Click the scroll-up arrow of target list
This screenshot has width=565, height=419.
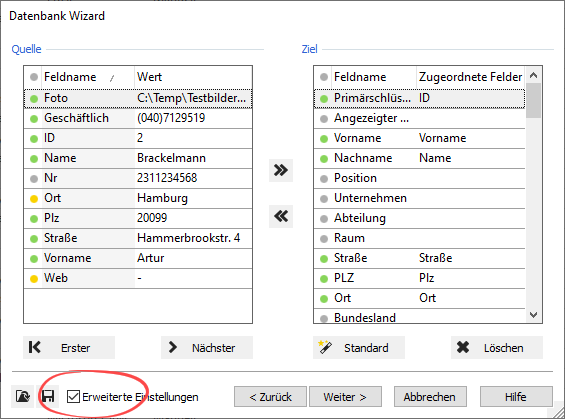tap(534, 75)
